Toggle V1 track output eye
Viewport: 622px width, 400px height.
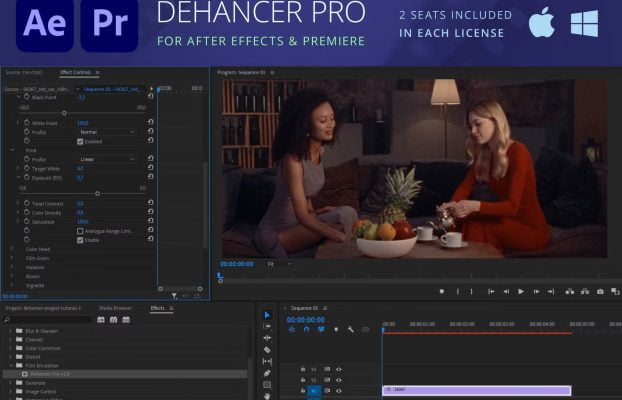point(339,390)
